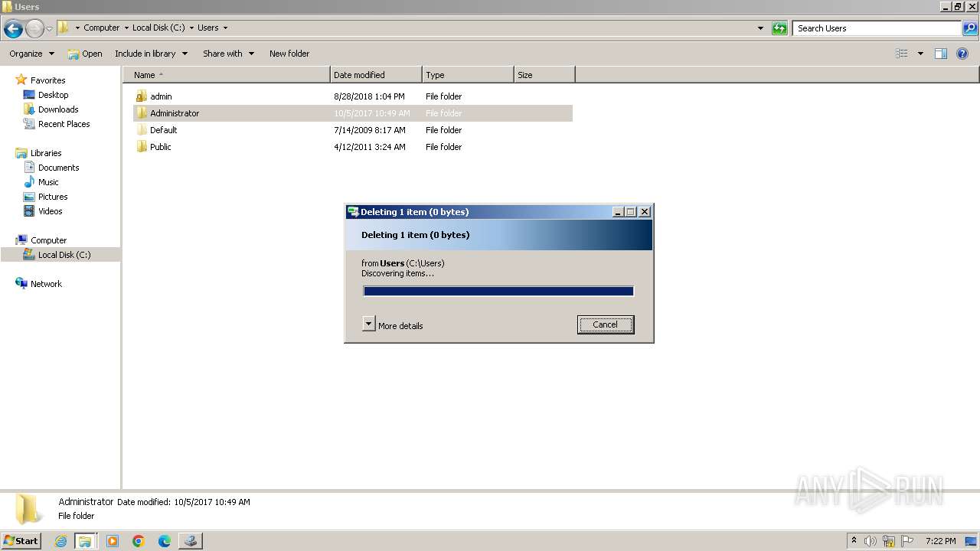Sort by Name column header
Screen dimensions: 980x551
(227, 75)
